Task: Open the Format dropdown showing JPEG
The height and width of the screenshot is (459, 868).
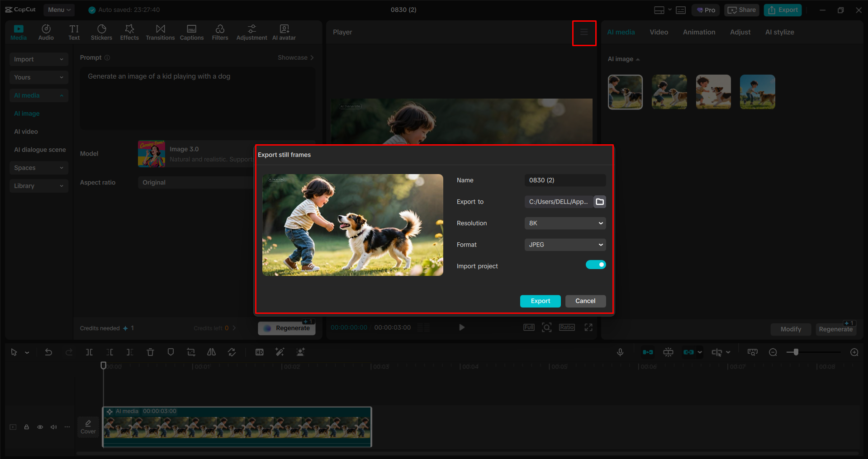Action: [x=564, y=244]
